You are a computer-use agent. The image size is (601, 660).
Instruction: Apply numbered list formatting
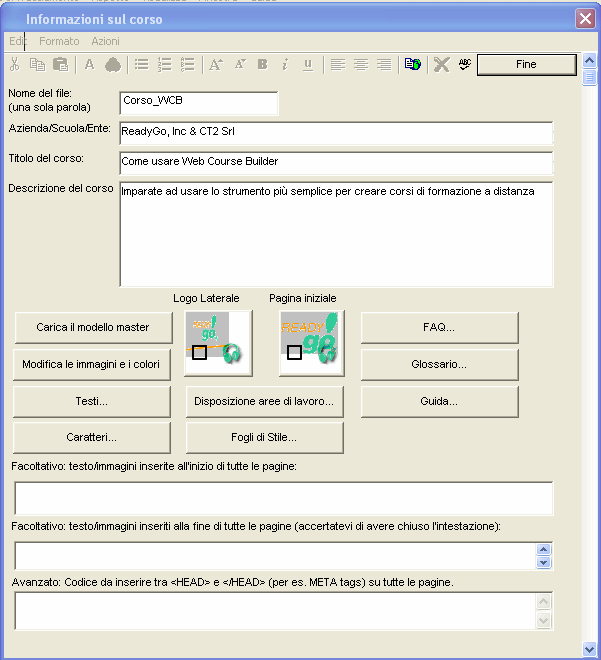[165, 64]
